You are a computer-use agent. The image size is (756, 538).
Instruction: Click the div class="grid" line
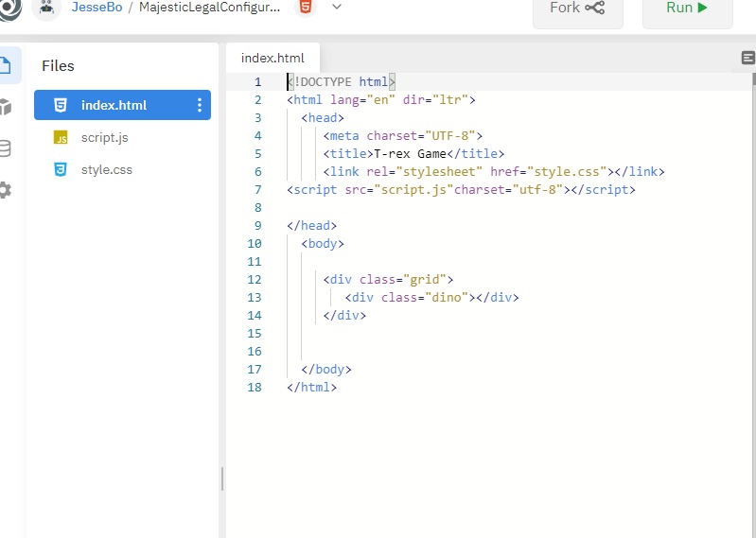coord(389,280)
